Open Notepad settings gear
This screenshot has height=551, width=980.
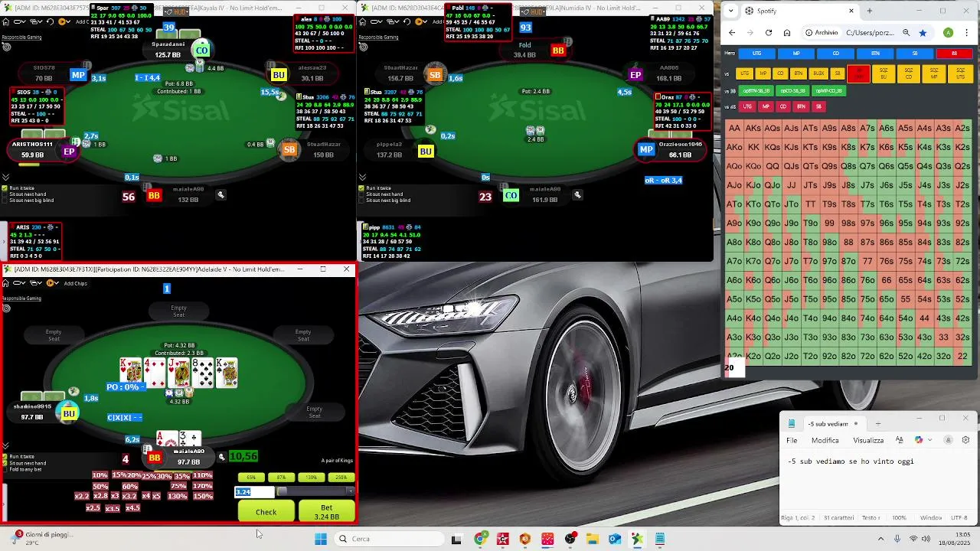tap(965, 440)
